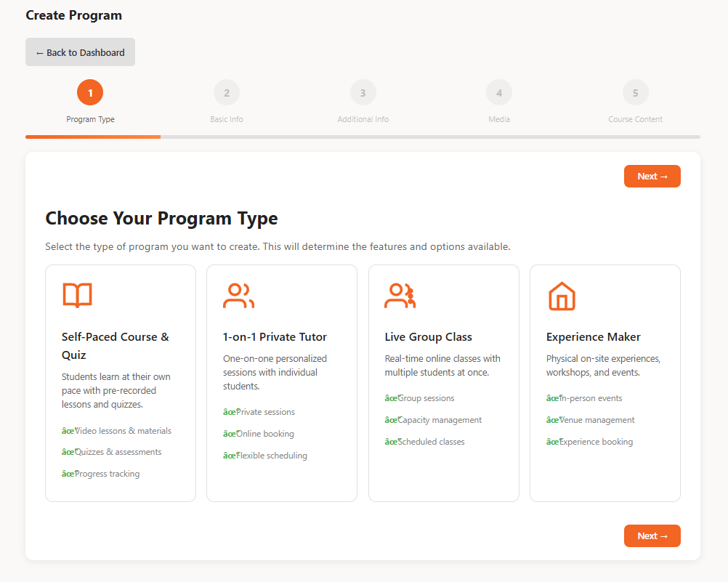Select the Self-Paced Course & Quiz card title
Screen dimensions: 728x582
pos(116,346)
